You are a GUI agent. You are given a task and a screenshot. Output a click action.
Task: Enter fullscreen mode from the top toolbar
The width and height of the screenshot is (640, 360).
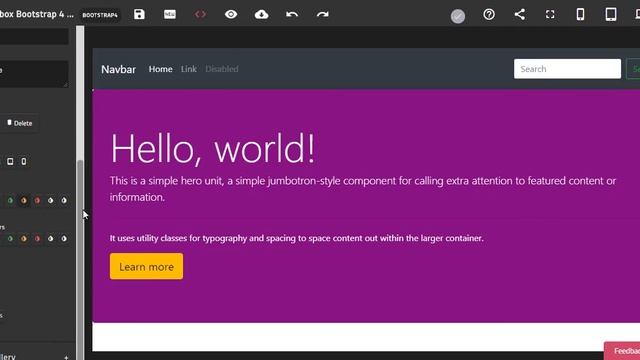(x=550, y=14)
